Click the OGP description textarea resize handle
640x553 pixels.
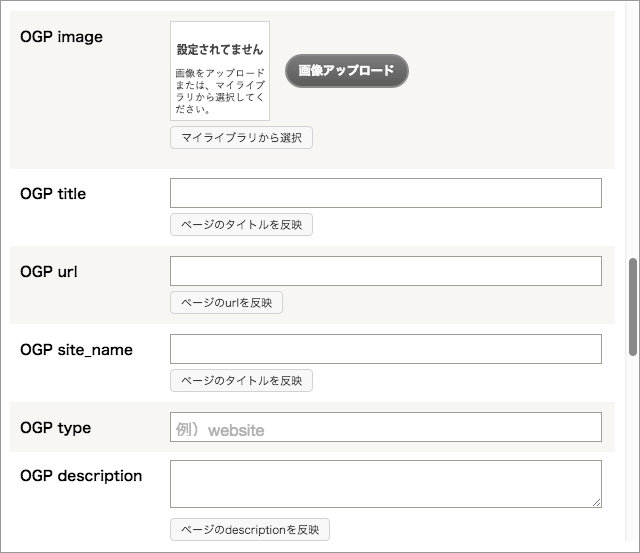[x=597, y=503]
